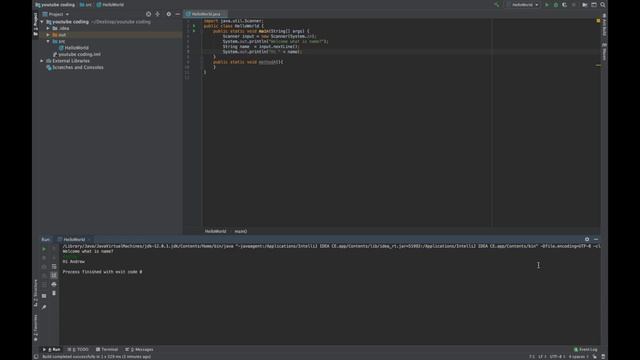Image resolution: width=640 pixels, height=360 pixels.
Task: Select youtube coding.iml file
Action: point(79,54)
